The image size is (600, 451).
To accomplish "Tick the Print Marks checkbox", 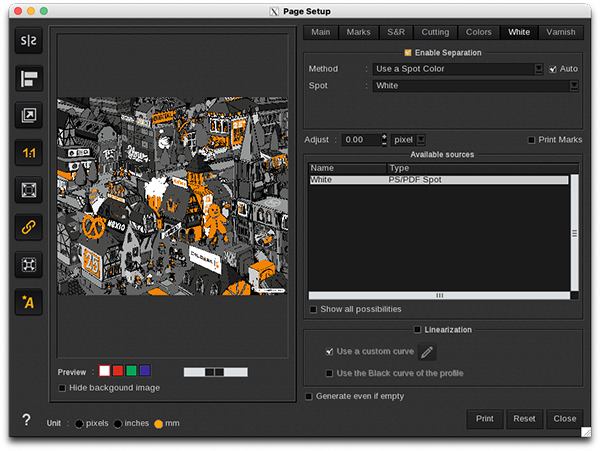I will (532, 140).
